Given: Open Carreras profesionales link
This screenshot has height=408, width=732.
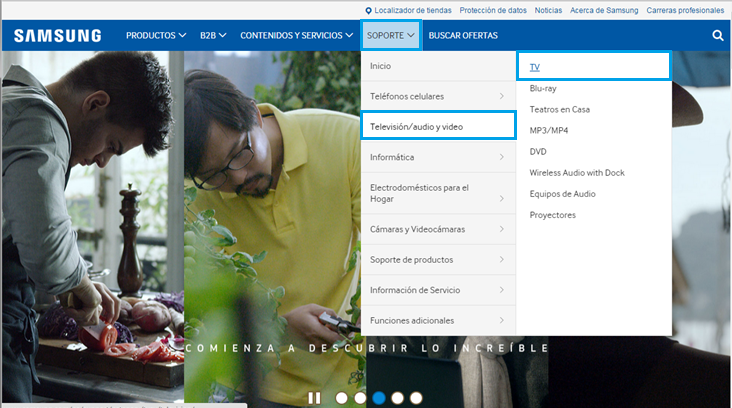Looking at the screenshot, I should 685,10.
